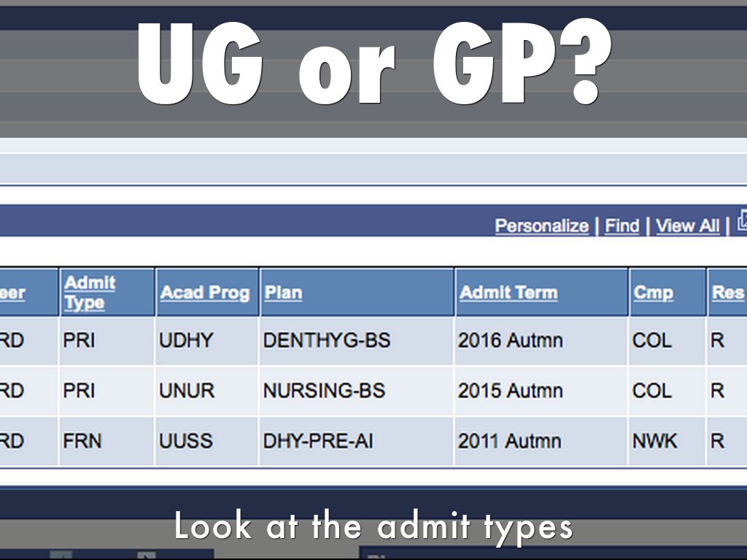
Task: Click the UDHY academic program cell
Action: [x=187, y=341]
